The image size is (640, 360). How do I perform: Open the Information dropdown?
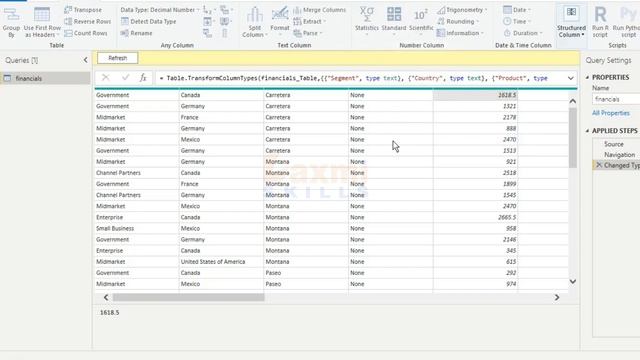point(460,33)
